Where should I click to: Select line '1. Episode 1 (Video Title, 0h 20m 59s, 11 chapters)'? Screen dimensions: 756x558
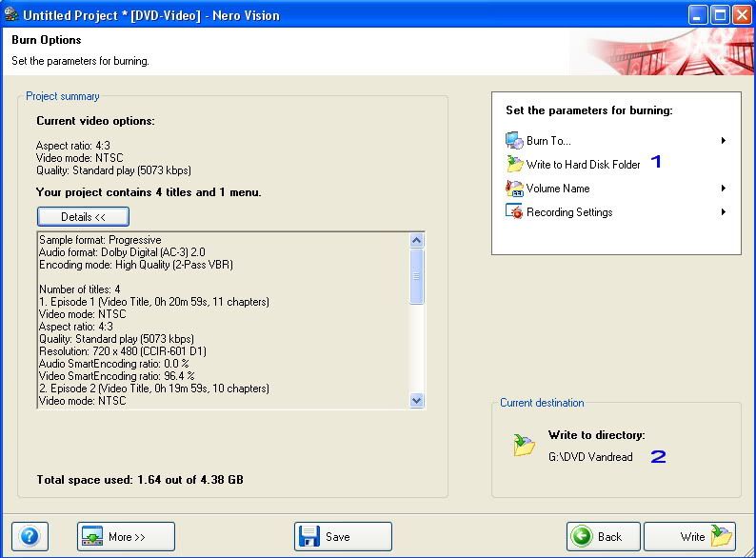click(154, 302)
